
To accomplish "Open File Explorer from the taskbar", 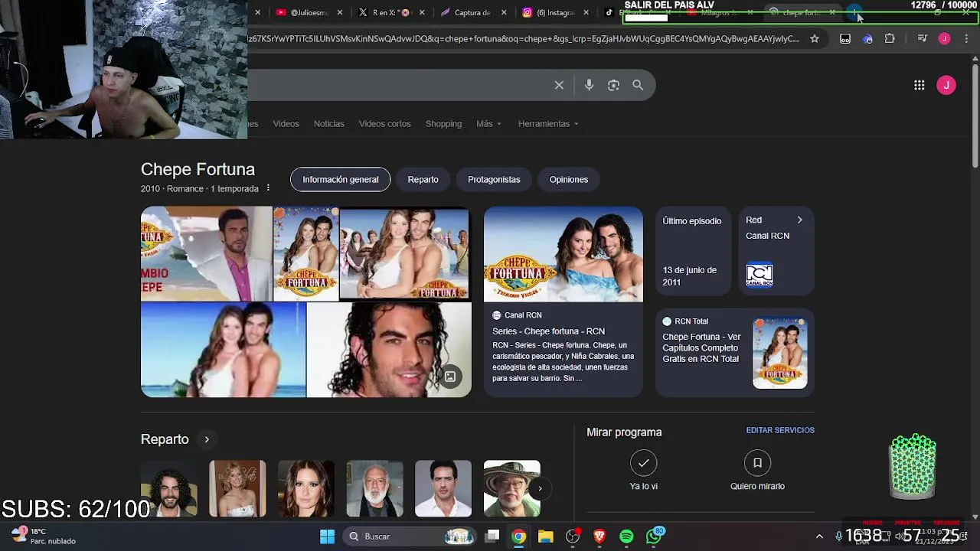I will tap(545, 536).
